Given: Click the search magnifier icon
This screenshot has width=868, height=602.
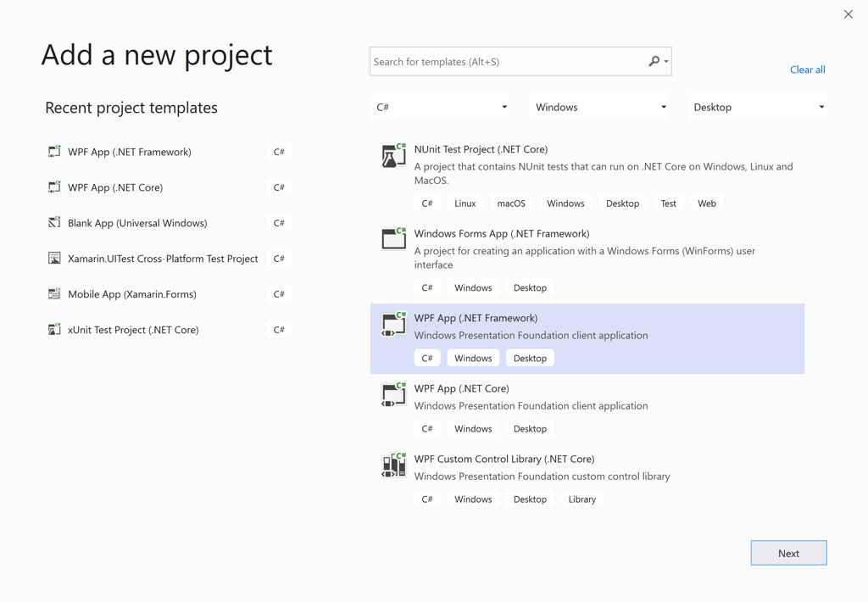Looking at the screenshot, I should coord(654,61).
